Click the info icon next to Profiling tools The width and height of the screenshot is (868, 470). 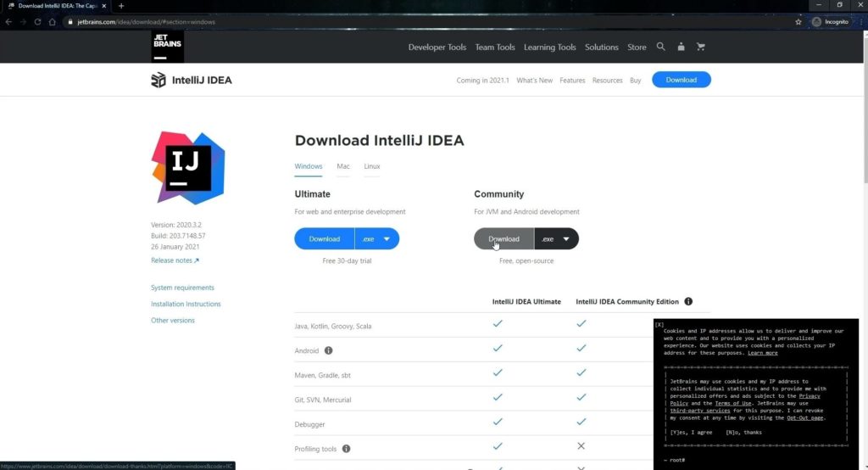[346, 449]
